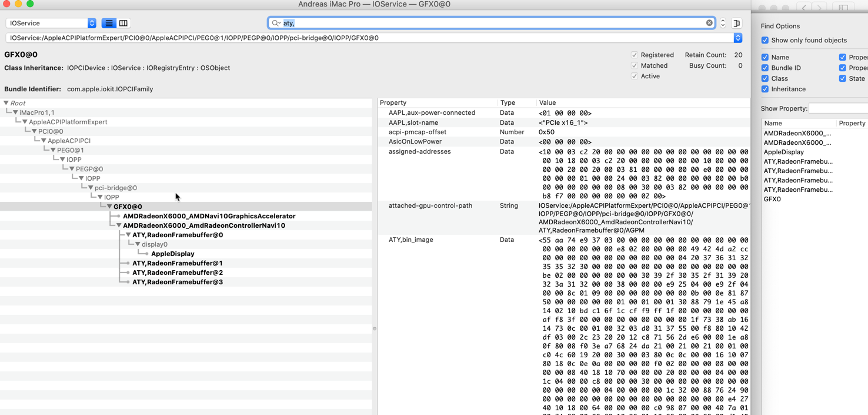
Task: Uncheck Show only found objects
Action: click(x=765, y=40)
